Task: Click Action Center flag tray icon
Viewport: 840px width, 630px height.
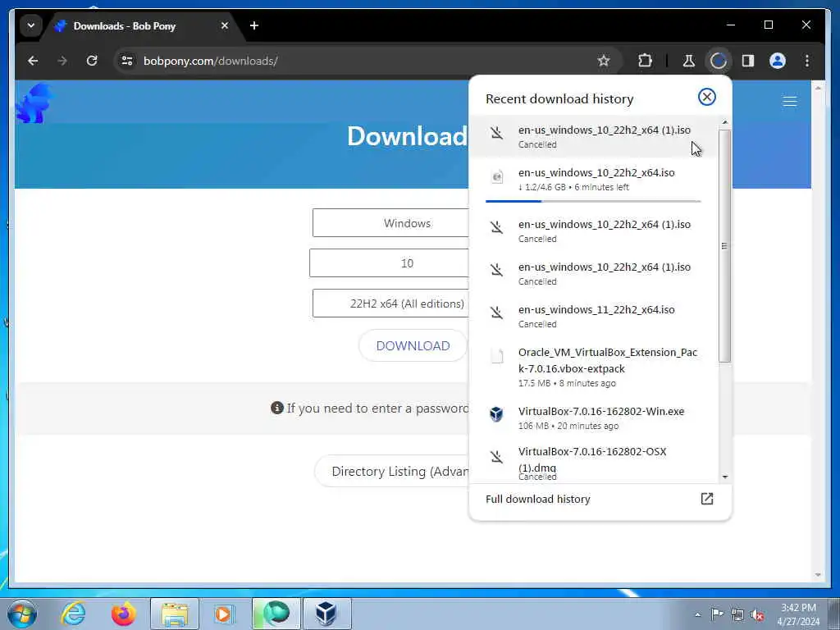Action: [x=717, y=614]
